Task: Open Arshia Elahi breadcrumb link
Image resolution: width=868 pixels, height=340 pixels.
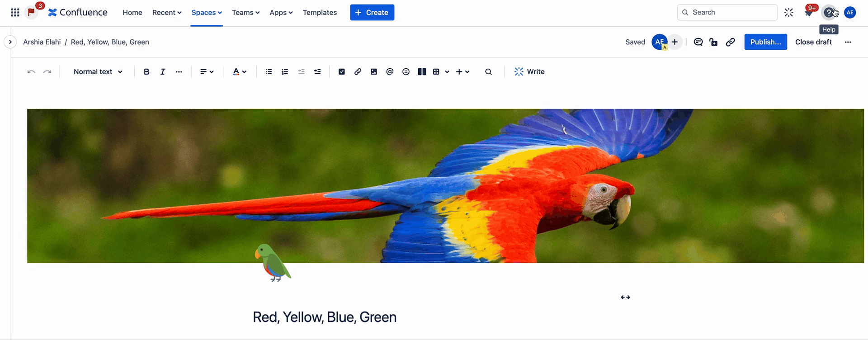Action: 42,42
